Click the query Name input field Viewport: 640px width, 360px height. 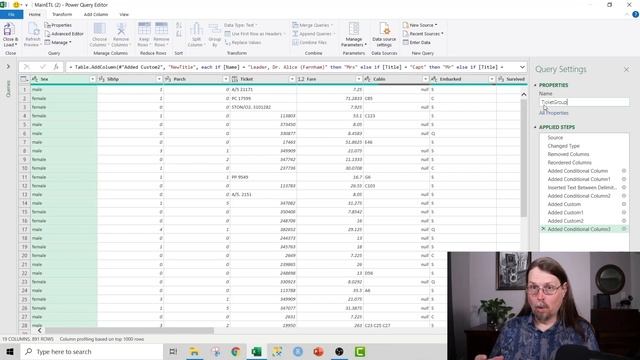click(x=584, y=102)
